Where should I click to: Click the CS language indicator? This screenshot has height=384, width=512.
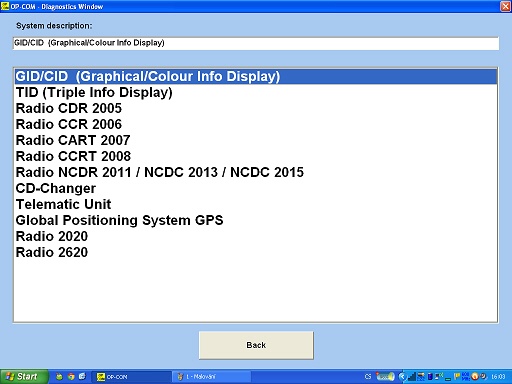pyautogui.click(x=368, y=377)
